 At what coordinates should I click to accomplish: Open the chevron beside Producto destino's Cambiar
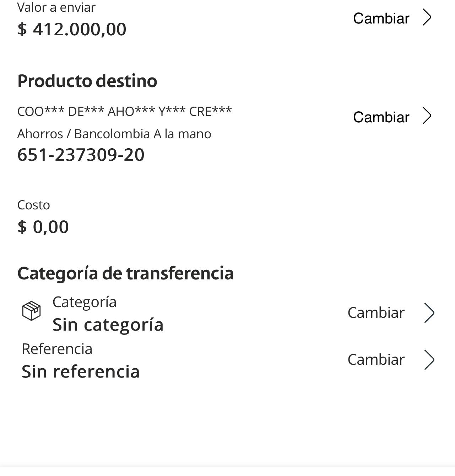[427, 116]
